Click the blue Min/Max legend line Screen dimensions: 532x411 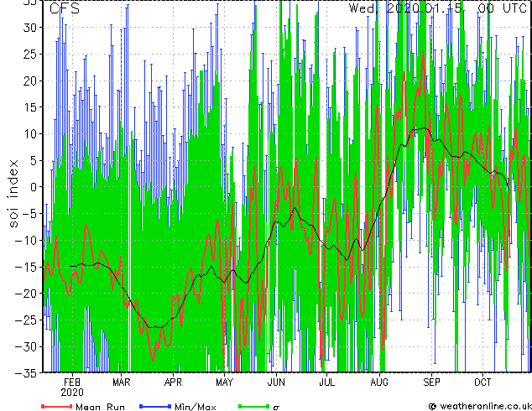[155, 406]
